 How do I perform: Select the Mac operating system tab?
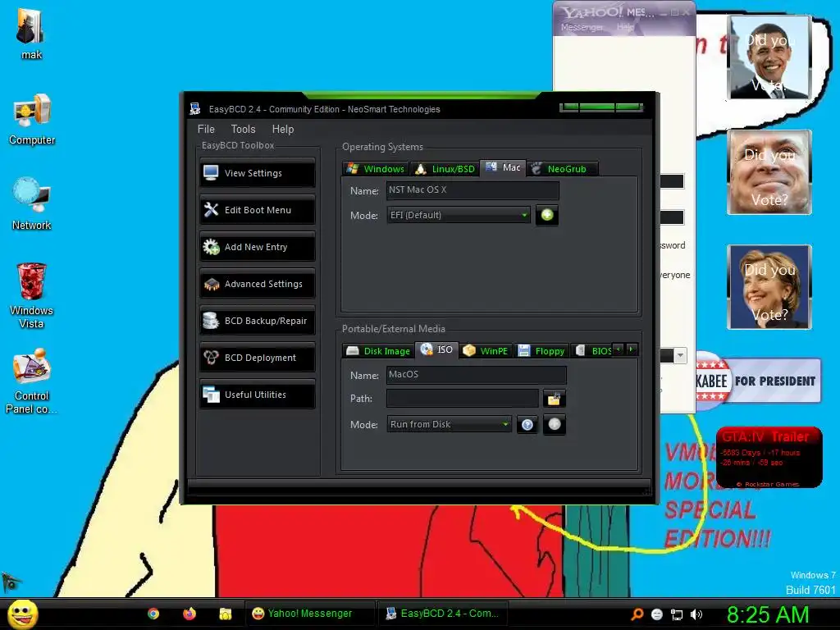[x=503, y=167]
